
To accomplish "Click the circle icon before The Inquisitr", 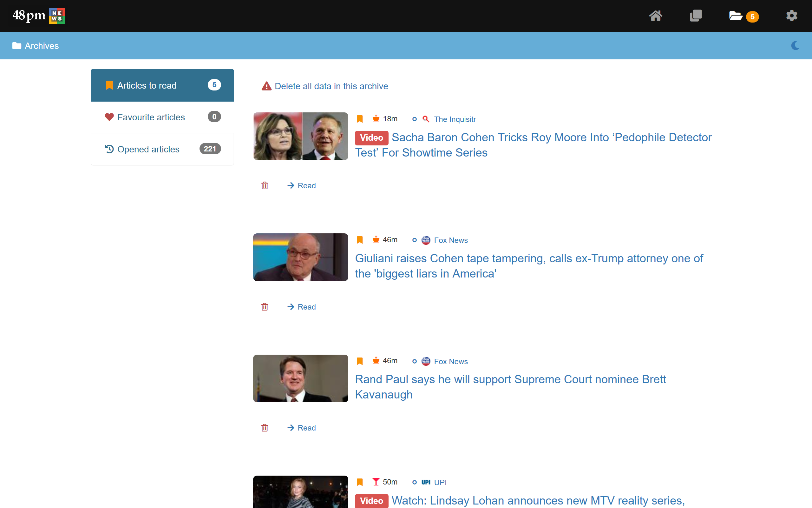I will point(414,119).
